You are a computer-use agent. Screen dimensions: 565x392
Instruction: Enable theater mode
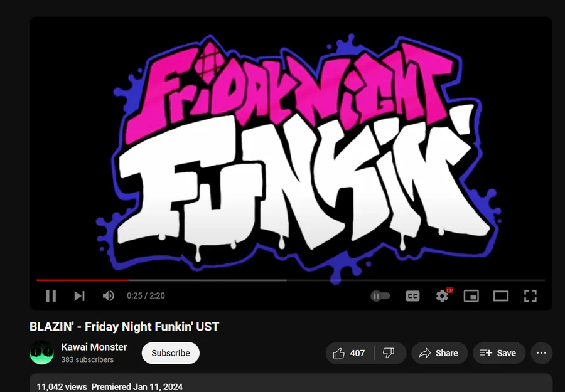tap(501, 296)
